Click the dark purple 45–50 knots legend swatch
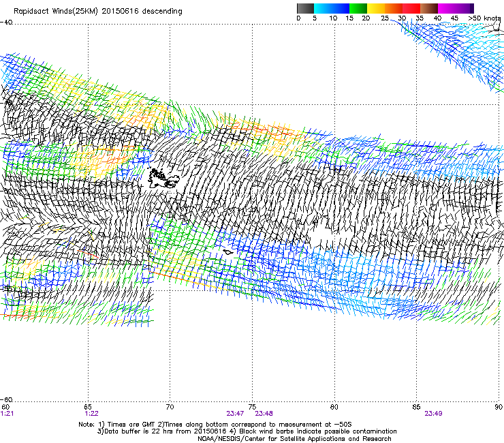The image size is (504, 443). pos(464,8)
